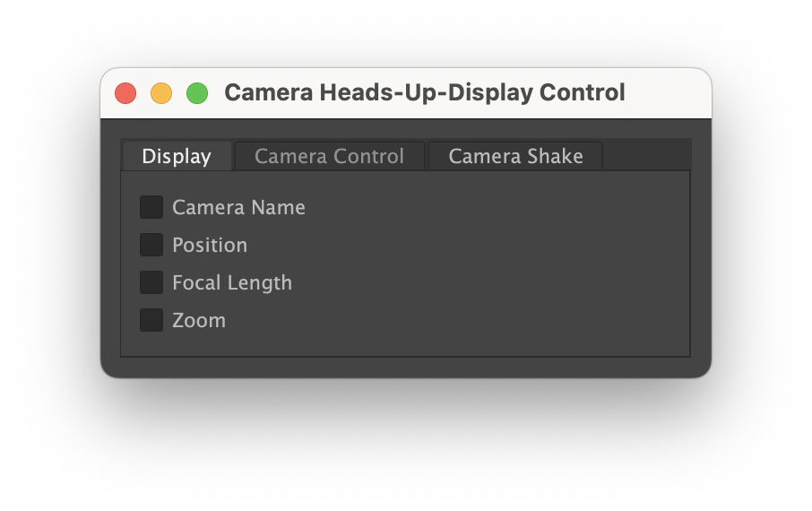
Task: Enable the Camera Name checkbox
Action: (151, 208)
